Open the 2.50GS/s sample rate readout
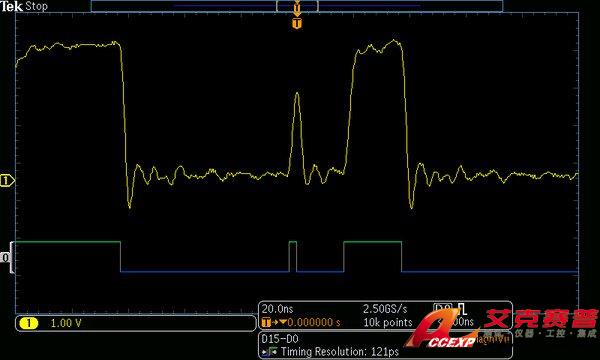The width and height of the screenshot is (600, 360). 385,308
